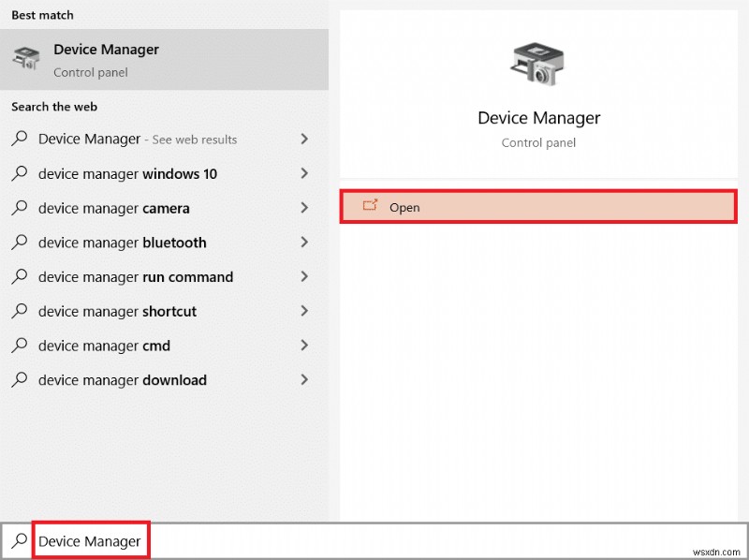Expand the 'device manager shortcut' suggestion chevron

coord(304,311)
